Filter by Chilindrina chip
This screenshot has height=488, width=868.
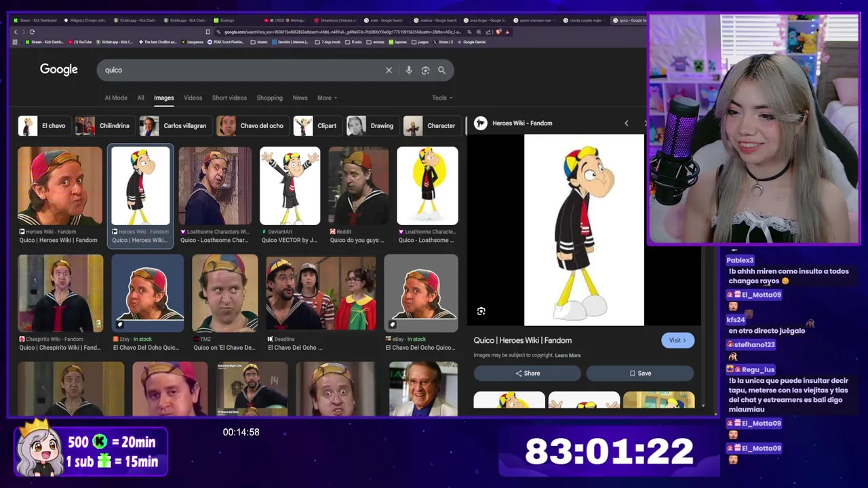104,126
